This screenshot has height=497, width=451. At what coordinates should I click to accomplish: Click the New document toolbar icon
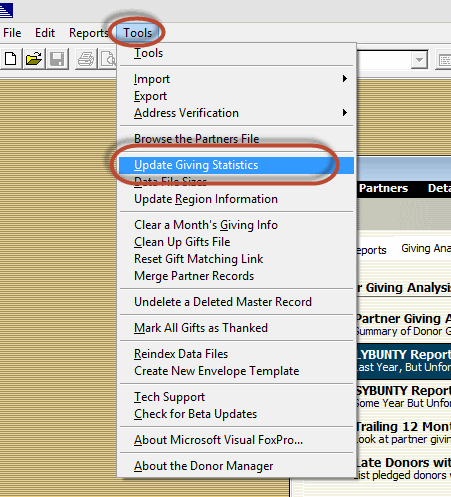pyautogui.click(x=11, y=59)
